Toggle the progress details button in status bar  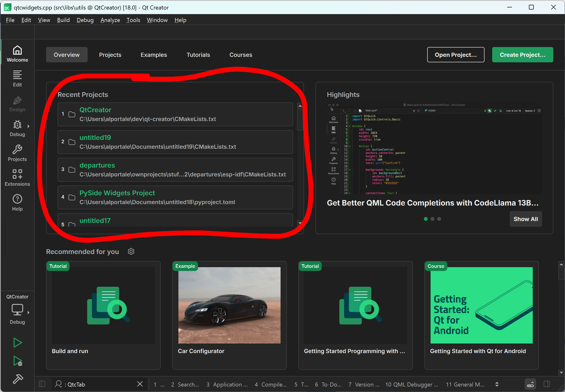pyautogui.click(x=530, y=384)
